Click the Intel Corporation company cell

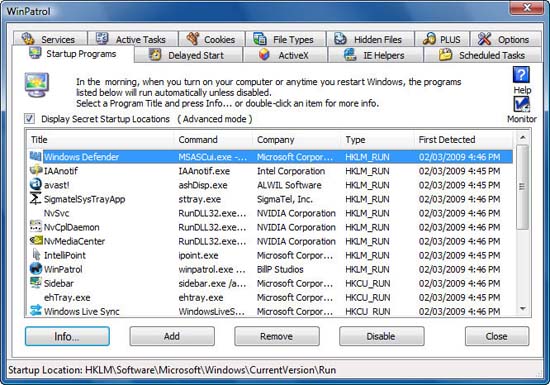click(x=291, y=171)
